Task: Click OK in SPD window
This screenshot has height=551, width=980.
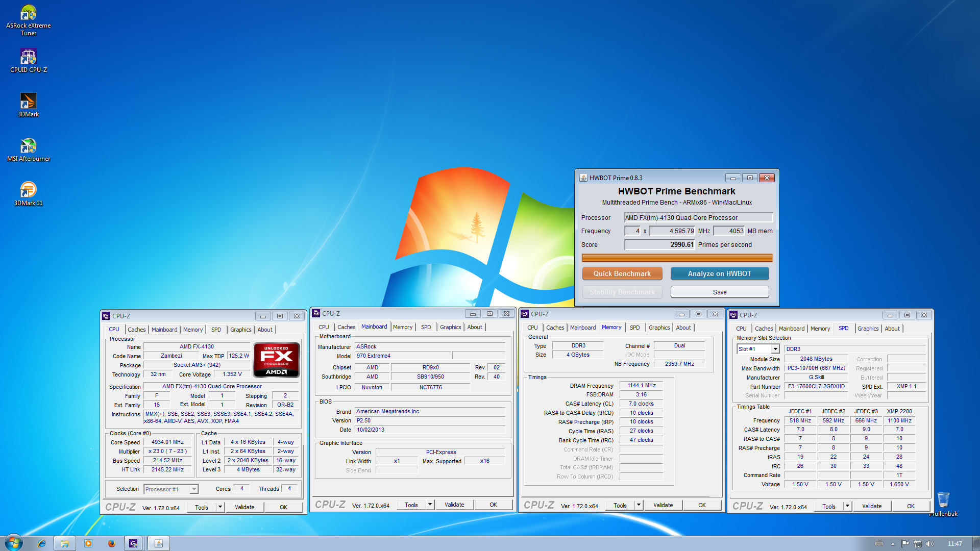Action: click(911, 506)
